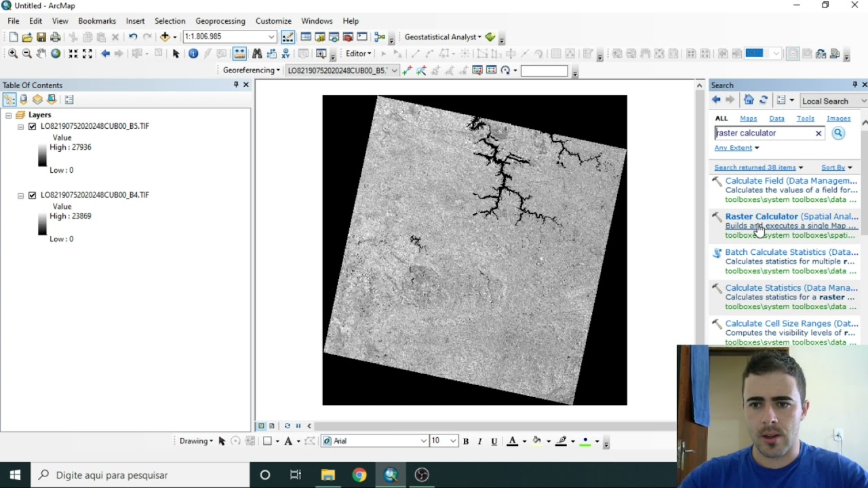Open the Drawing dropdown menu
This screenshot has width=868, height=488.
tap(196, 441)
